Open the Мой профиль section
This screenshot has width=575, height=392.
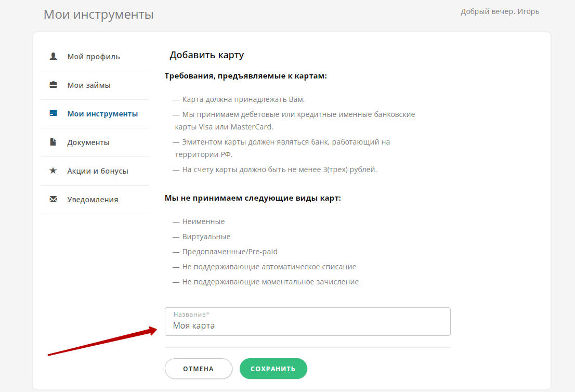coord(94,57)
